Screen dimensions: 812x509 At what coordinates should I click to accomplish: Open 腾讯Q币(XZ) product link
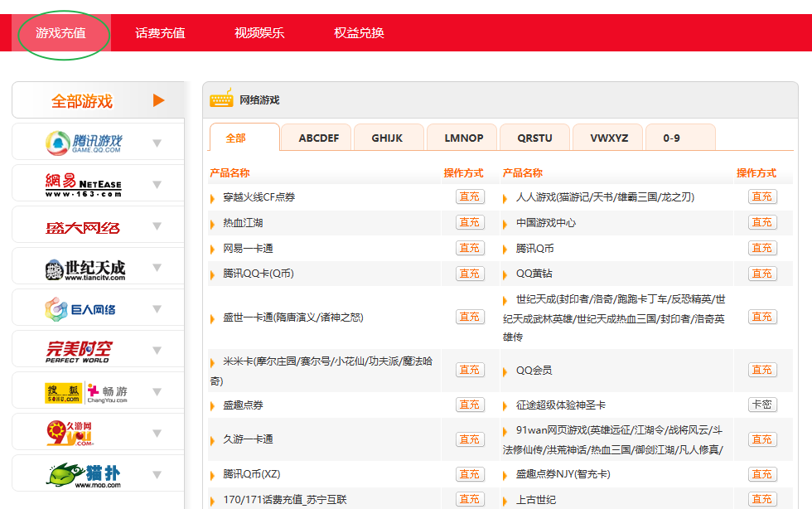(x=252, y=473)
